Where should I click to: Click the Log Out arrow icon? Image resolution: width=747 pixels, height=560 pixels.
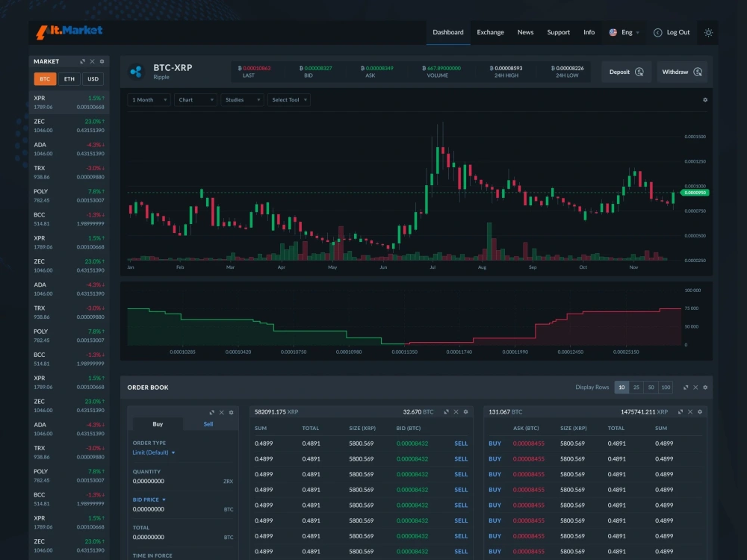coord(657,32)
